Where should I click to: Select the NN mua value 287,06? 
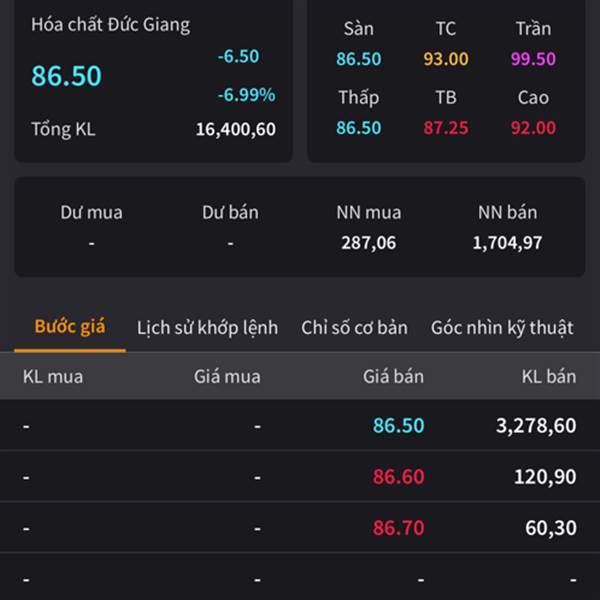pyautogui.click(x=369, y=242)
